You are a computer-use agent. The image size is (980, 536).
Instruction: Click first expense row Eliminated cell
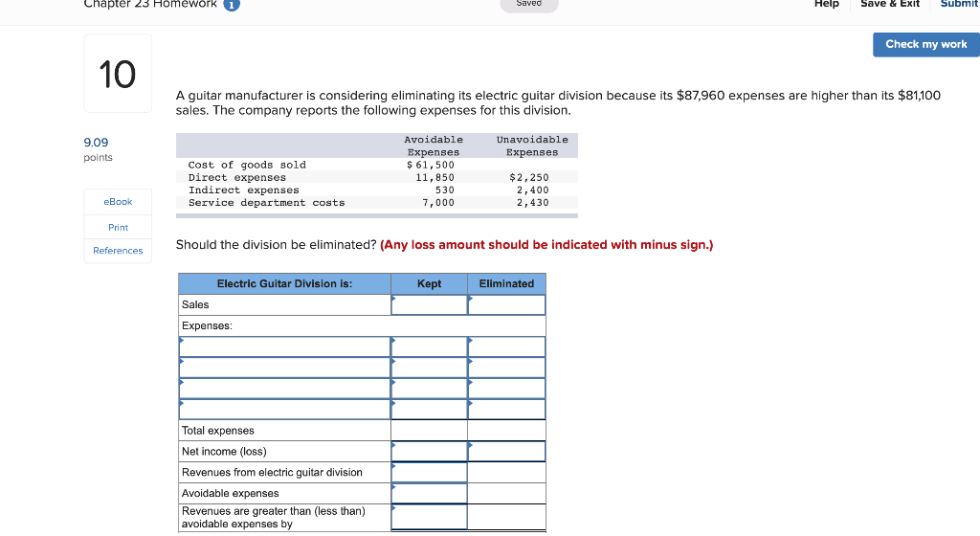click(506, 346)
